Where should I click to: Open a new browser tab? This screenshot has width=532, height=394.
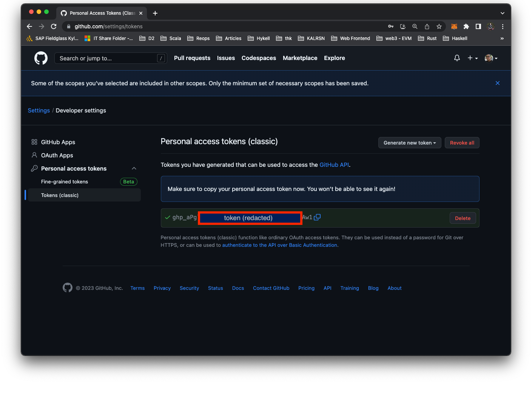pyautogui.click(x=155, y=13)
